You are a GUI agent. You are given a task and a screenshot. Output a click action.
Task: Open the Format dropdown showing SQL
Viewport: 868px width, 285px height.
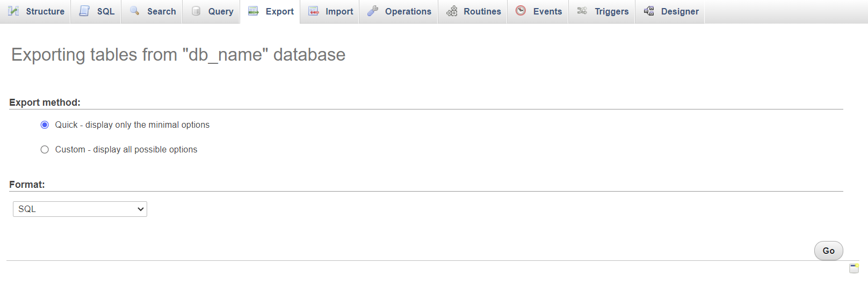coord(80,209)
